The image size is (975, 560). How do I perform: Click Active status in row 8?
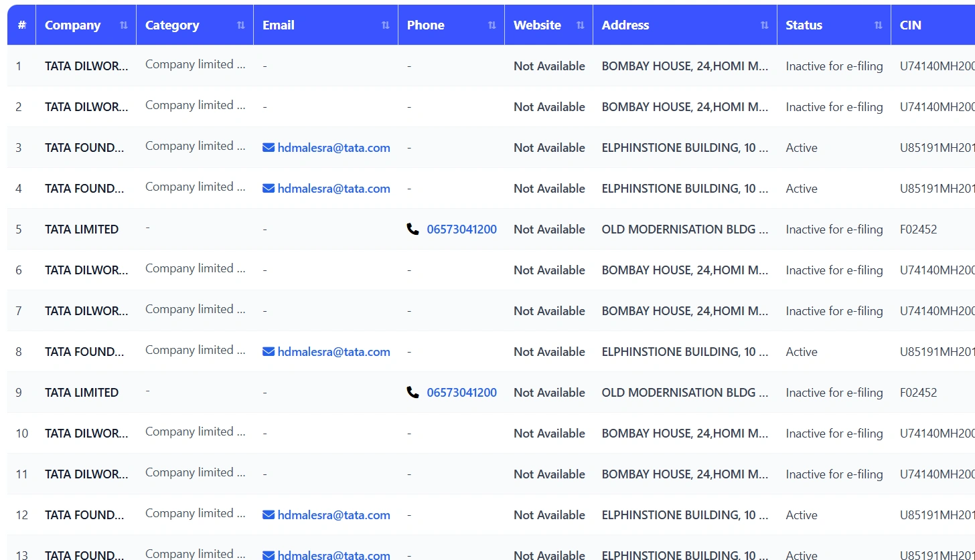point(802,352)
